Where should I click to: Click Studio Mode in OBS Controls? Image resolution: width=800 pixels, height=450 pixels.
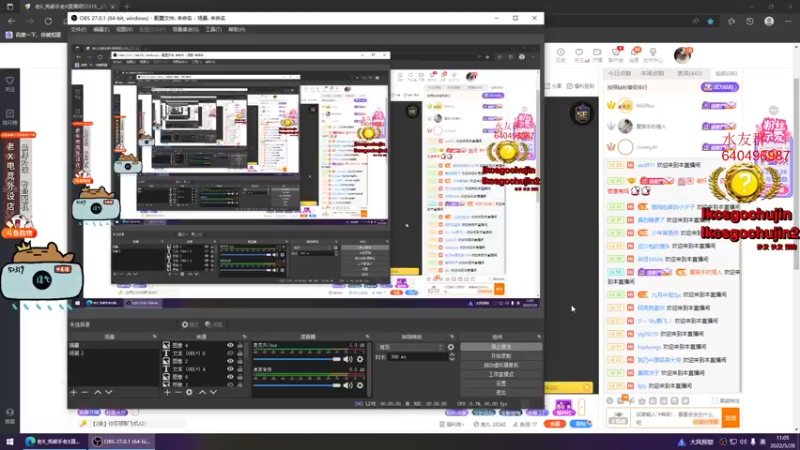501,374
